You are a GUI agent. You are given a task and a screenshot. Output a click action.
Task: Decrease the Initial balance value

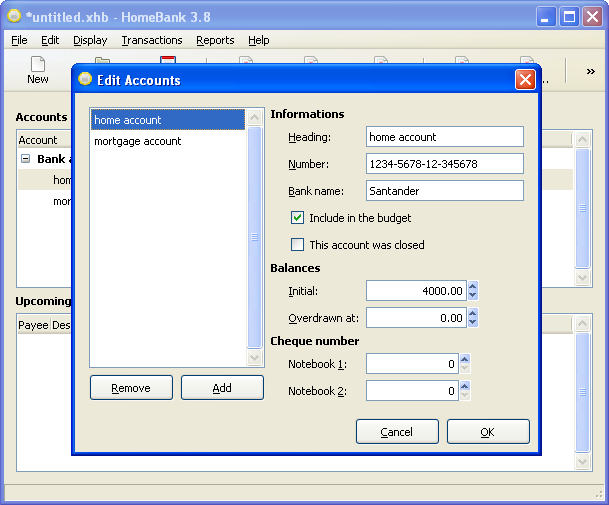(x=473, y=295)
